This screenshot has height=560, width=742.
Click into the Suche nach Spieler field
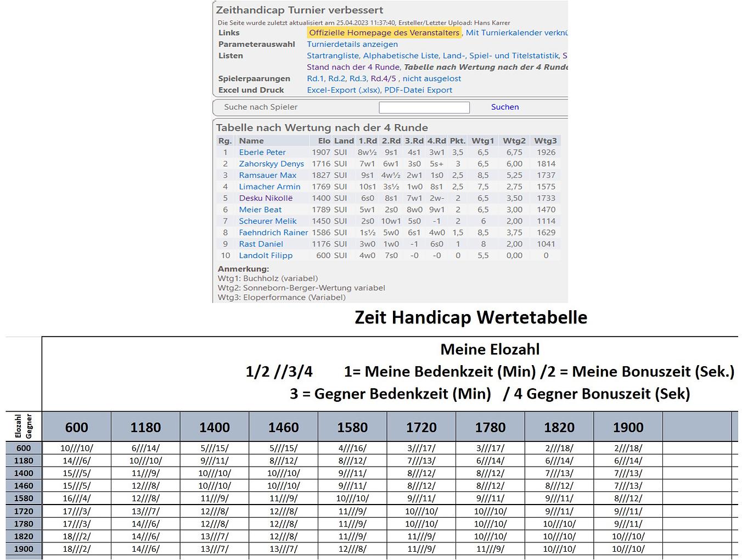(x=424, y=108)
